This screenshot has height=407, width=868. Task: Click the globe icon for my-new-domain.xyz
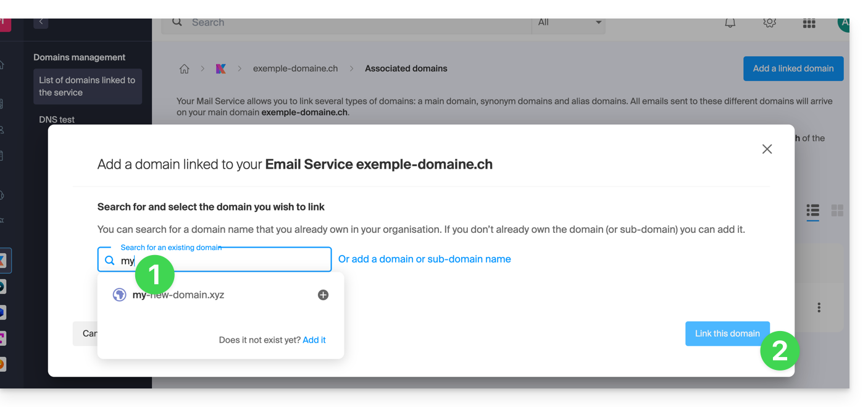click(119, 295)
